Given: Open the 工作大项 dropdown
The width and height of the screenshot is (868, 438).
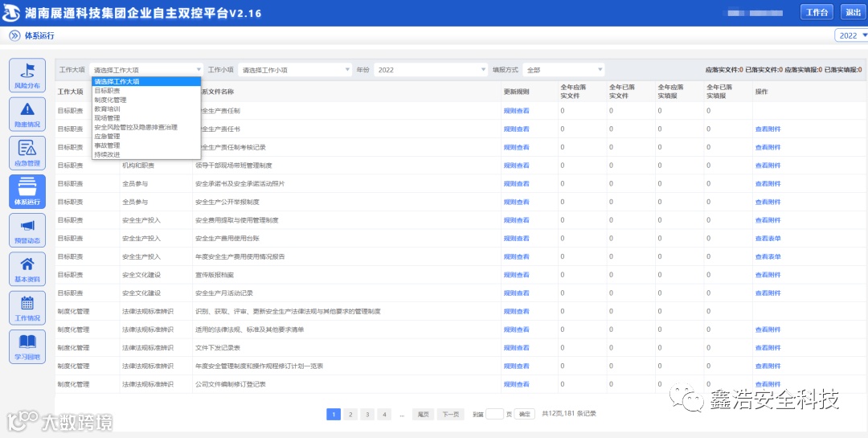Looking at the screenshot, I should (x=147, y=70).
